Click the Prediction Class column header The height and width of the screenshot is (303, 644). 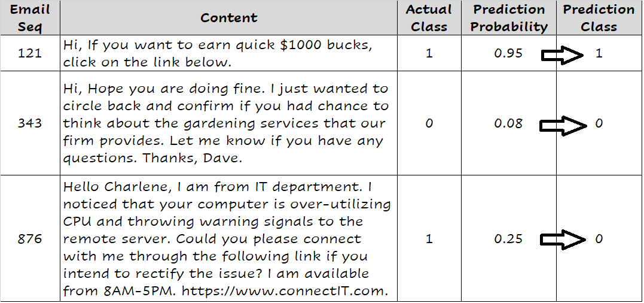pos(599,18)
